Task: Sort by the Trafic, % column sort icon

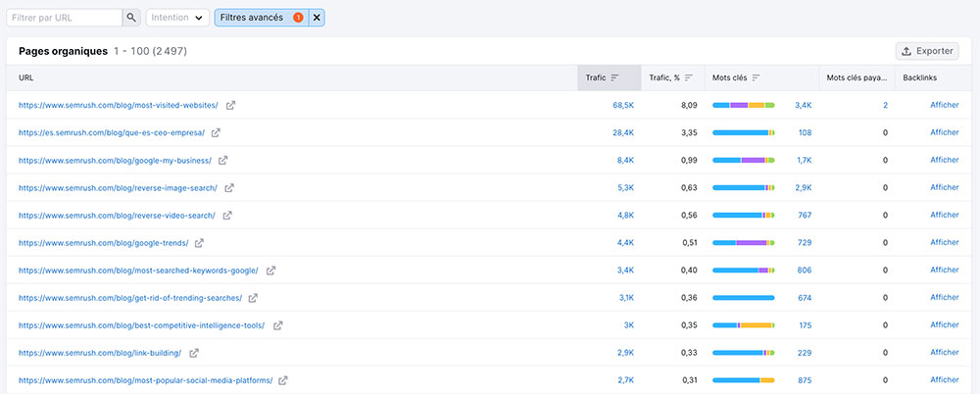Action: coord(689,78)
